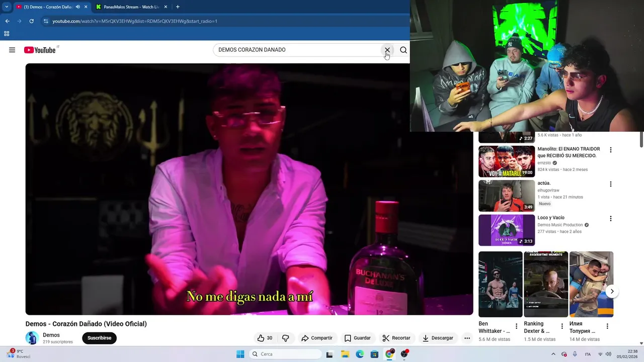Open the Loco y Vacío thumbnail
This screenshot has width=644, height=362.
pos(507,230)
